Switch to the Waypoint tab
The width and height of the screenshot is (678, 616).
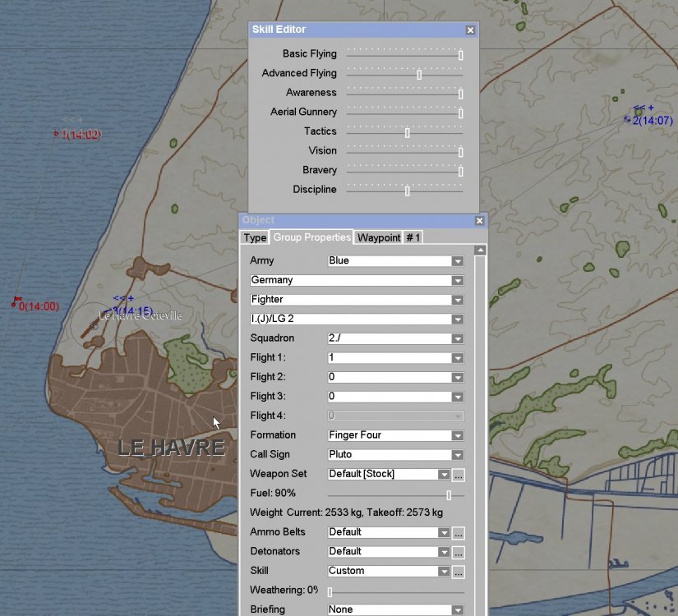tap(378, 237)
